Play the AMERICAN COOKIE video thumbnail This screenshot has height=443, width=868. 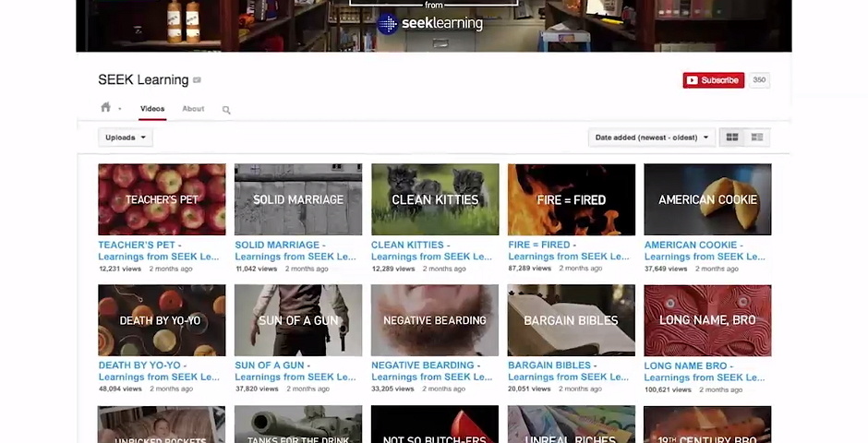click(707, 199)
